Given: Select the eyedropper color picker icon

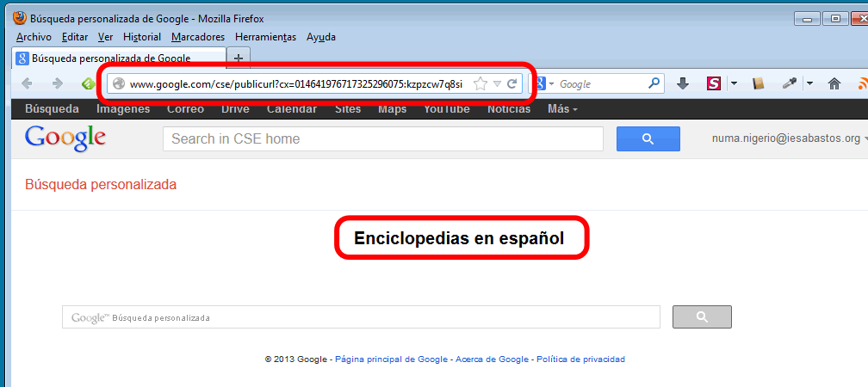Looking at the screenshot, I should click(789, 84).
